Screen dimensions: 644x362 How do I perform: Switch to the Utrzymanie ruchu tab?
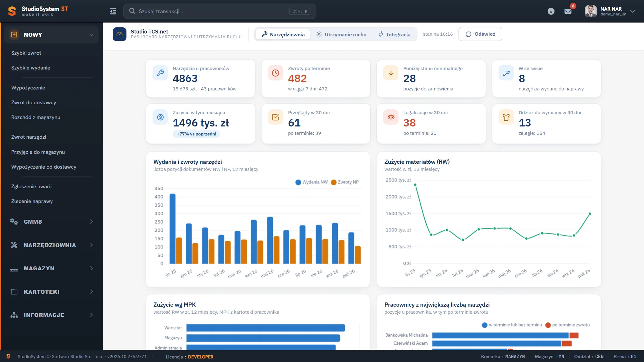point(341,34)
